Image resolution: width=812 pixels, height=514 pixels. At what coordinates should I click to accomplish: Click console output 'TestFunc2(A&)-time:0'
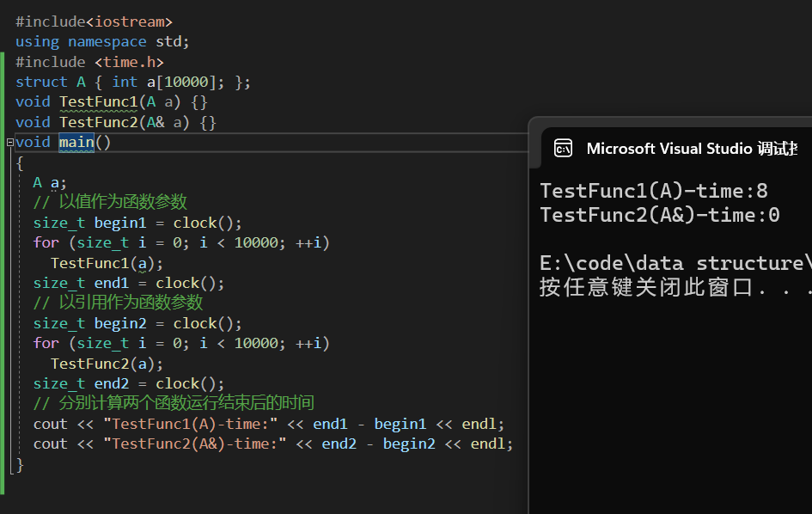coord(660,215)
